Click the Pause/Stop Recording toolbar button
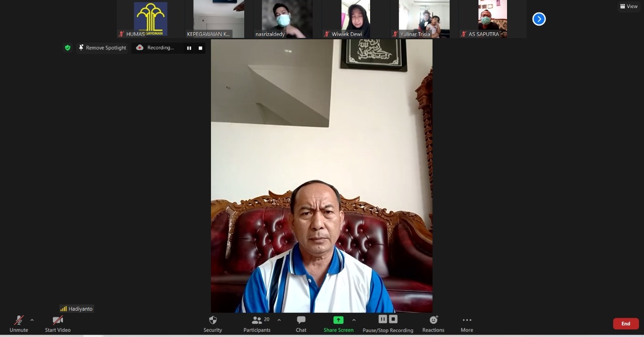 pos(388,323)
